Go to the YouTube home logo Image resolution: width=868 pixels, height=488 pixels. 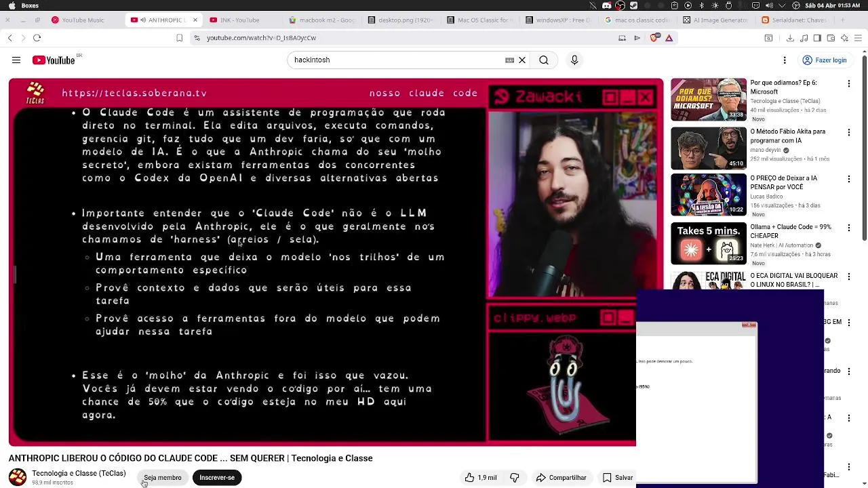(54, 60)
